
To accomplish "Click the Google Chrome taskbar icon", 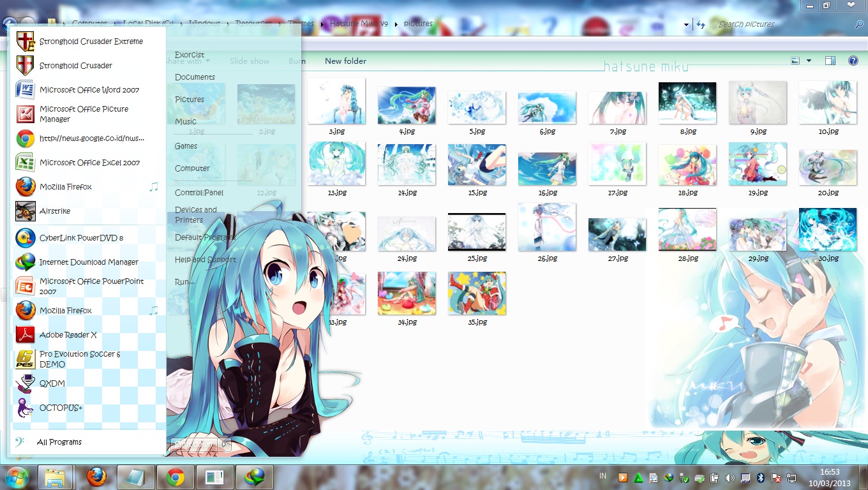I will coord(176,477).
